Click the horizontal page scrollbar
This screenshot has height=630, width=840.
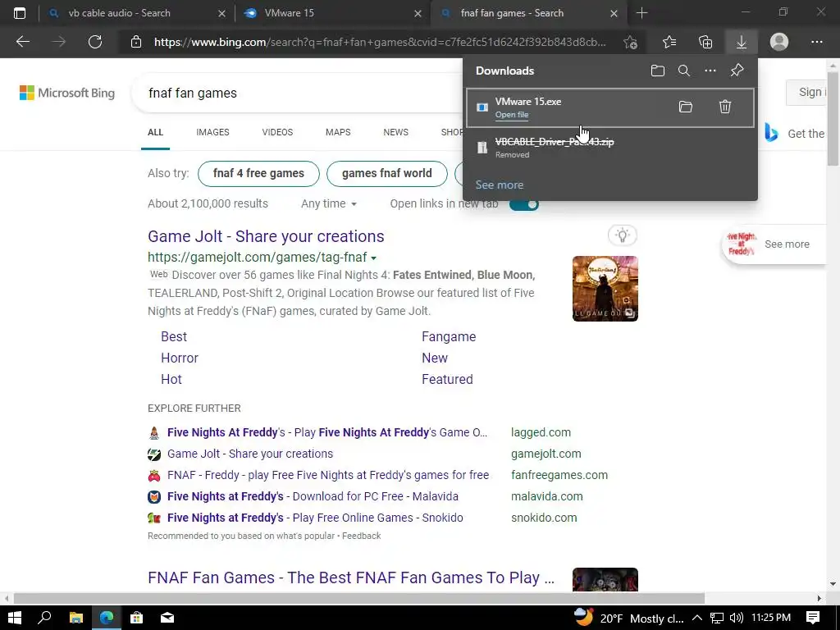click(x=359, y=598)
